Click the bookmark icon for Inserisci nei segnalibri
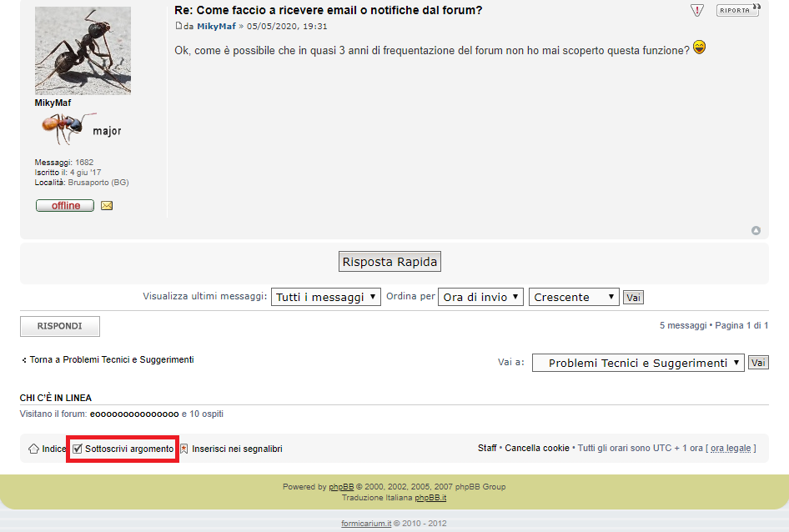 [184, 449]
